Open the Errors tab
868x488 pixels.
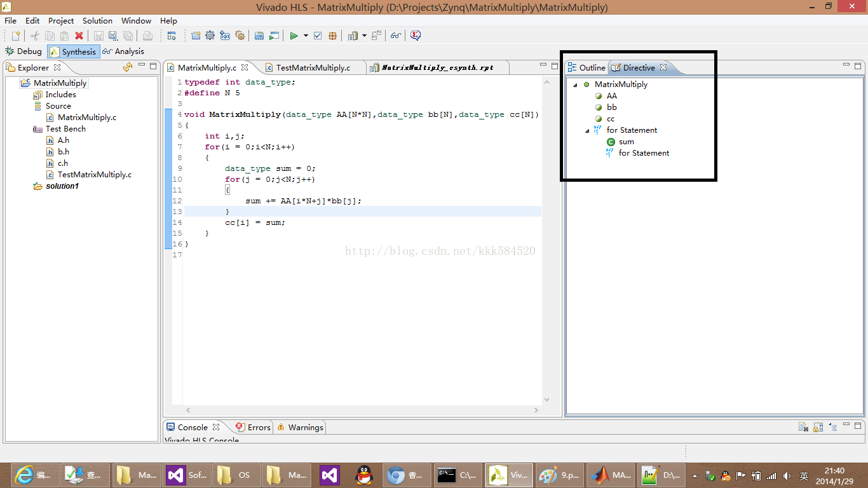(253, 427)
